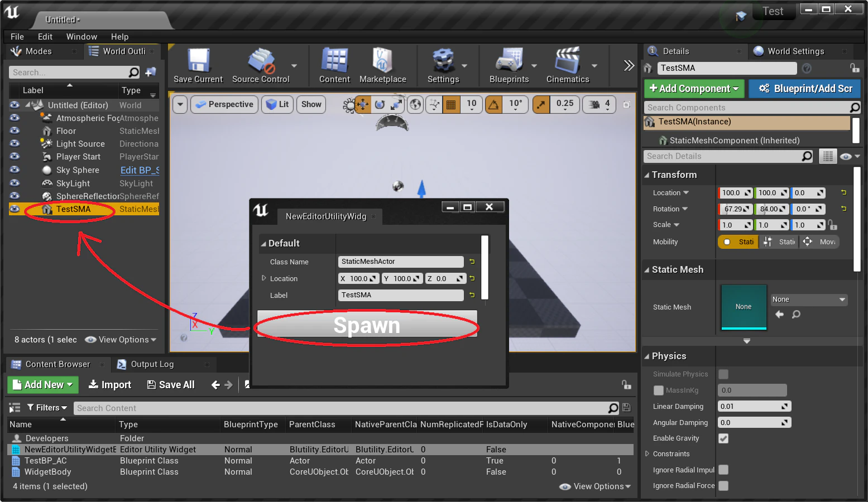The image size is (868, 502).
Task: Enable the Simulate Physics checkbox
Action: tap(723, 374)
